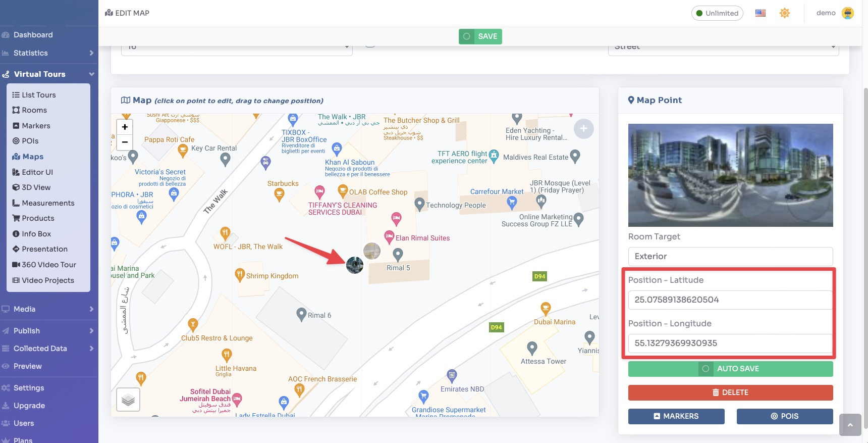Open the map layers selector icon
Viewport: 868px width, 443px height.
[128, 400]
